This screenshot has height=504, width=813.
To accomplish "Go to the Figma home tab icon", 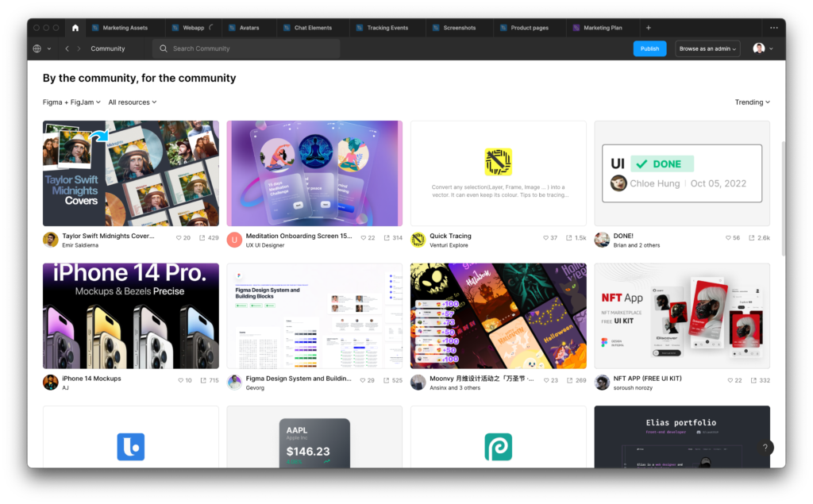I will 75,28.
